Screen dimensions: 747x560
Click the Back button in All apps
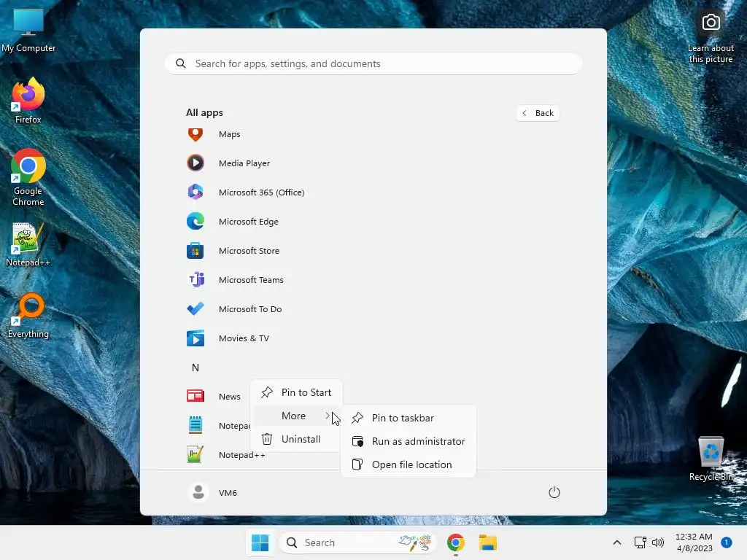click(x=538, y=113)
